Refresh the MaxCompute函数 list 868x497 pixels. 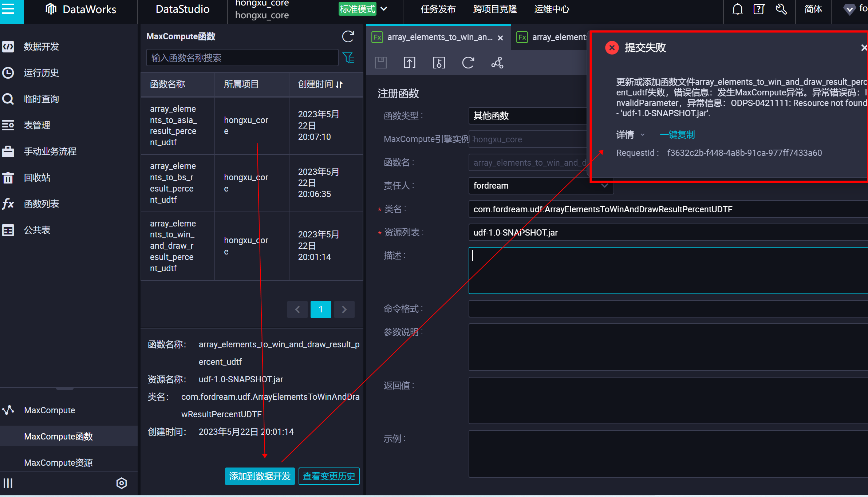pyautogui.click(x=348, y=36)
